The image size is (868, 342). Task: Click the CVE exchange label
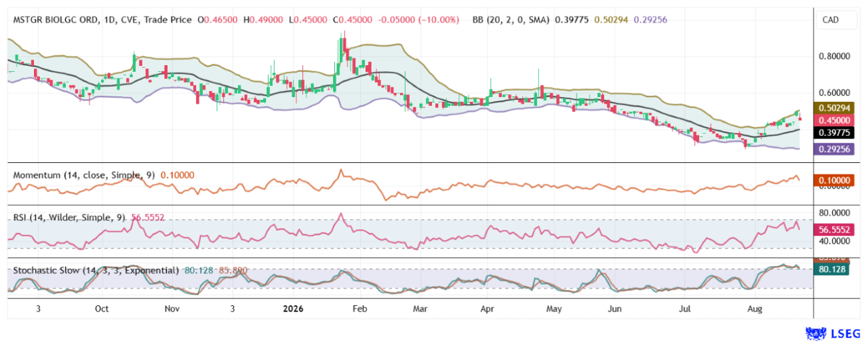pos(130,20)
